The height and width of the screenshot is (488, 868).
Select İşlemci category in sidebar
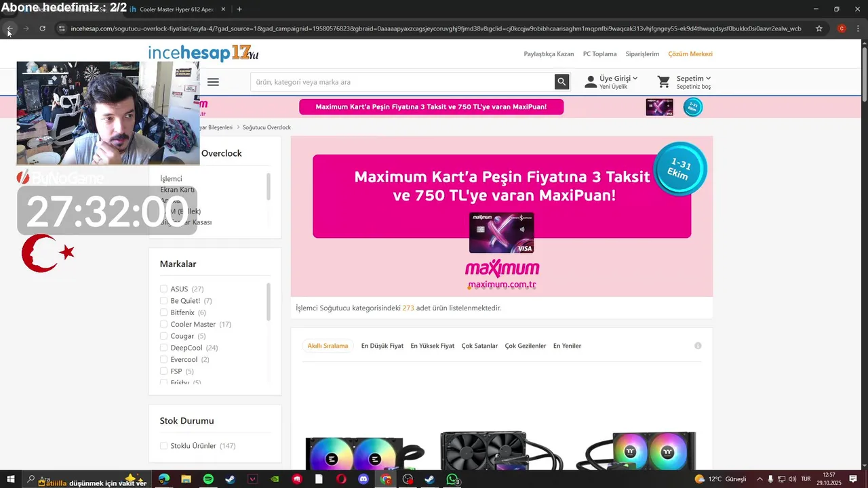(171, 179)
